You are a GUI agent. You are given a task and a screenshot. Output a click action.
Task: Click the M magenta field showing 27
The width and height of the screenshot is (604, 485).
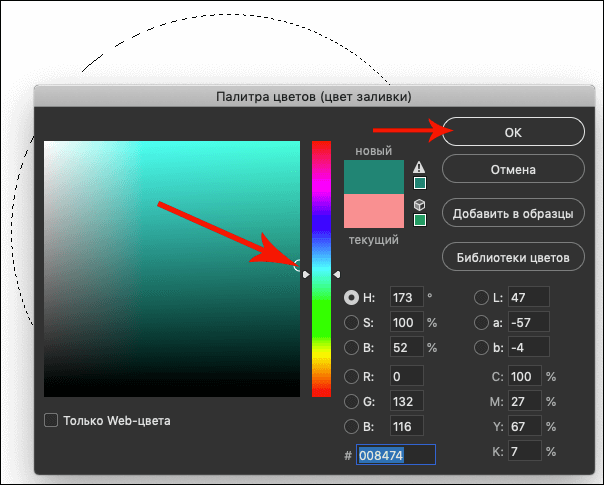point(525,401)
